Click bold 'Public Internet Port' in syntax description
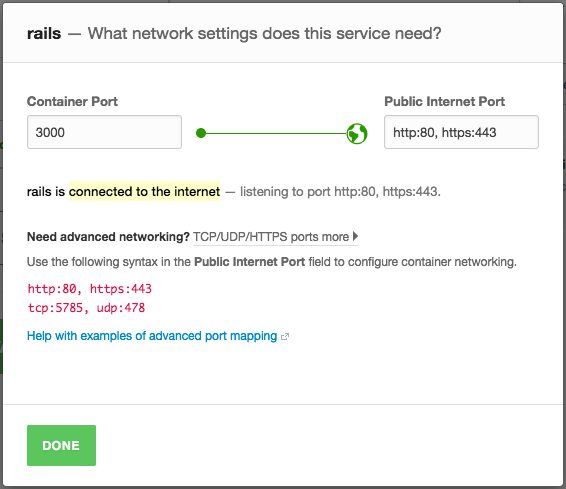Screen dimensions: 566x489 tap(249, 262)
